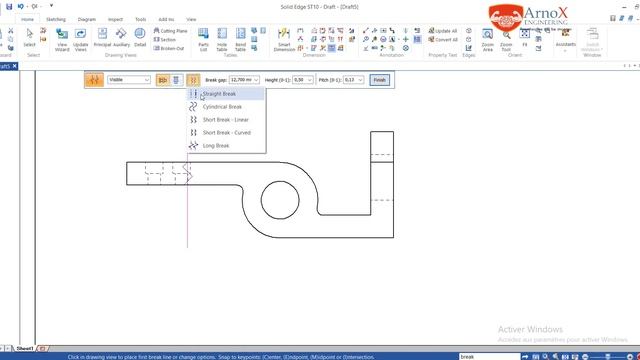
Task: Toggle the Horizontal Break option
Action: pos(176,80)
